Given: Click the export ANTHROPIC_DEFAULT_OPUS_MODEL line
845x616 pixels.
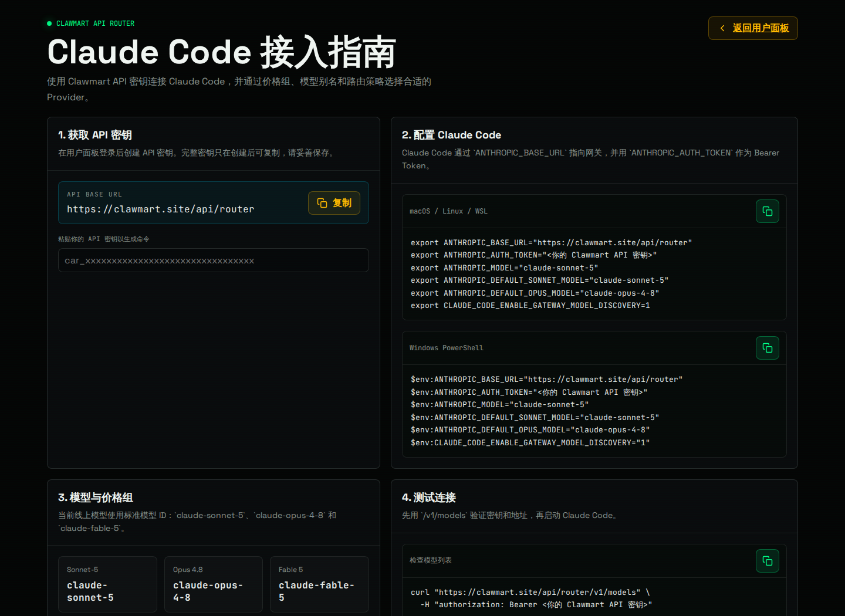Looking at the screenshot, I should 535,293.
